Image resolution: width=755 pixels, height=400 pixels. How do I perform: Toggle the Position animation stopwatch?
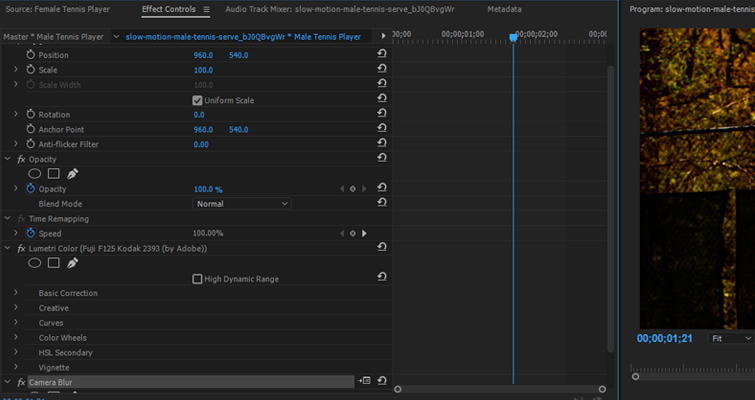pos(31,55)
